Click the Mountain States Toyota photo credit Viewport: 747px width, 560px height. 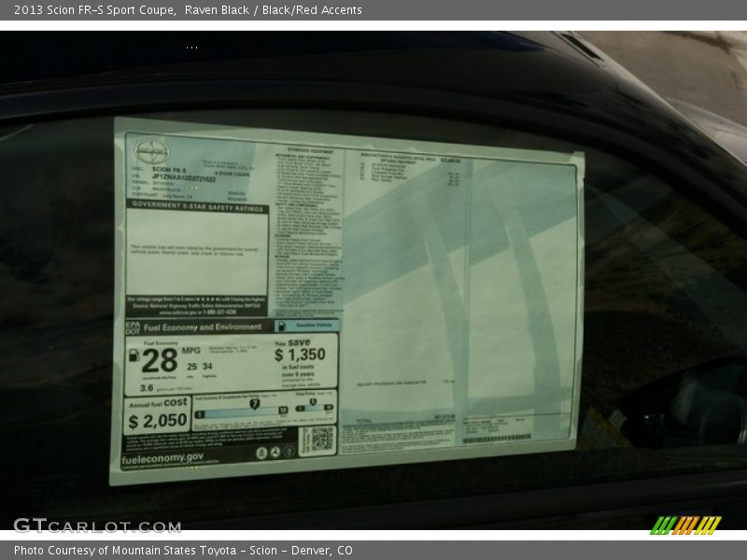[183, 551]
